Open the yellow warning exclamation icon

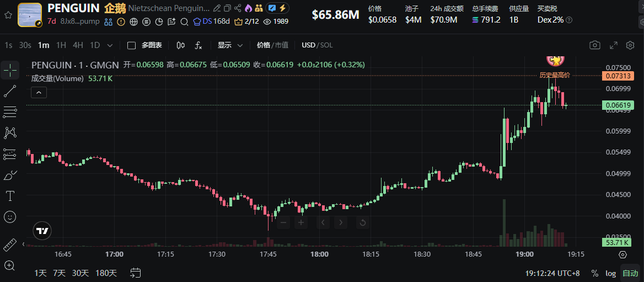click(121, 22)
